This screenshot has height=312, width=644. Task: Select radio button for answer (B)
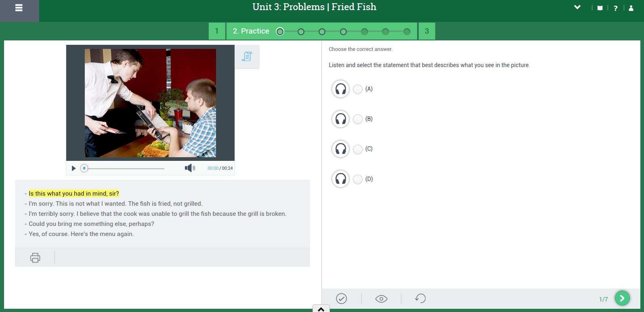358,119
